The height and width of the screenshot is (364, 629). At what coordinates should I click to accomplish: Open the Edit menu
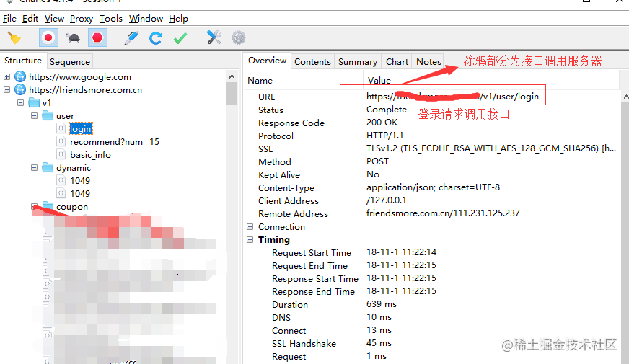[x=30, y=19]
